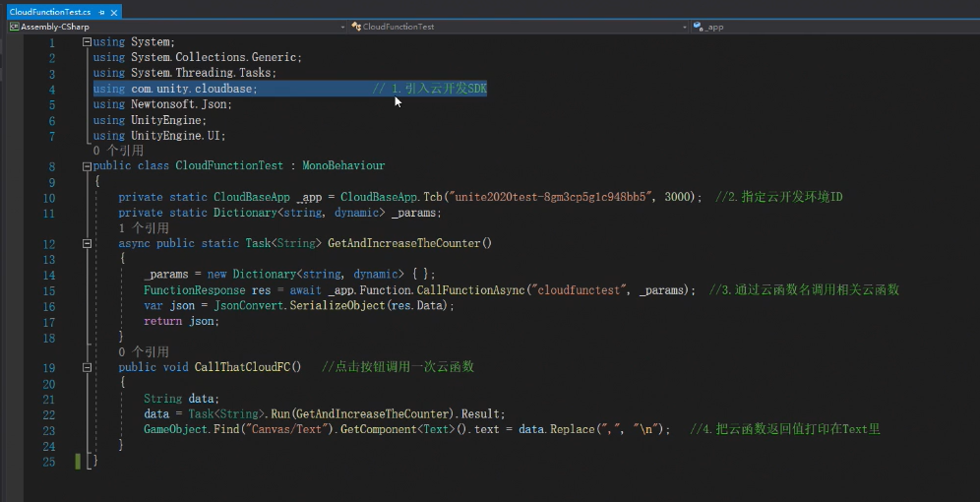
Task: Click 'FunctionResponse' type on line 15
Action: click(x=195, y=290)
